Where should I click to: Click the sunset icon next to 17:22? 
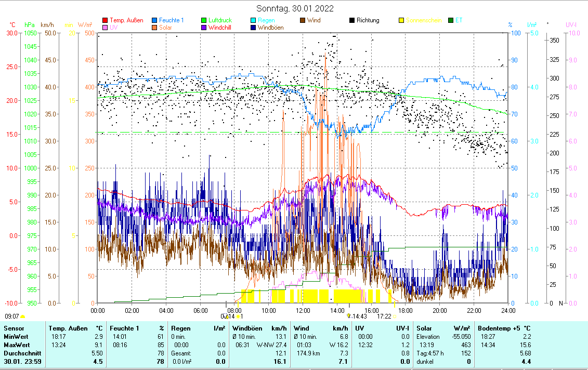(394, 316)
